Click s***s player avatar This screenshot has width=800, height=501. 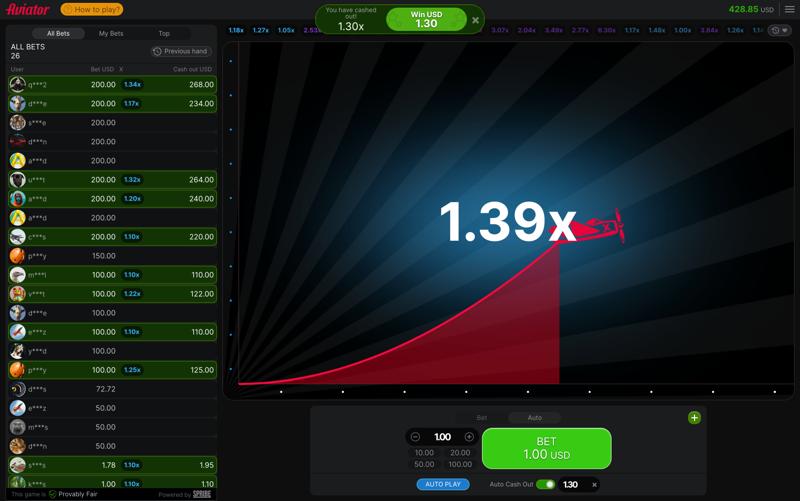pyautogui.click(x=17, y=465)
